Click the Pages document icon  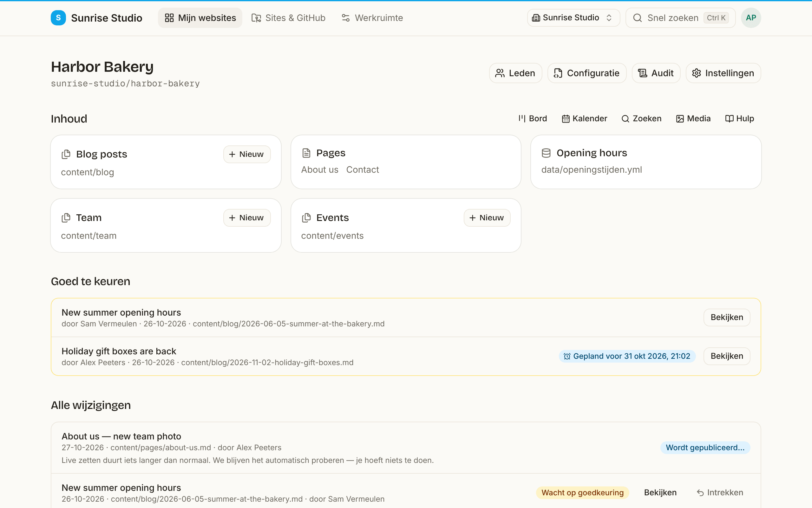click(306, 153)
